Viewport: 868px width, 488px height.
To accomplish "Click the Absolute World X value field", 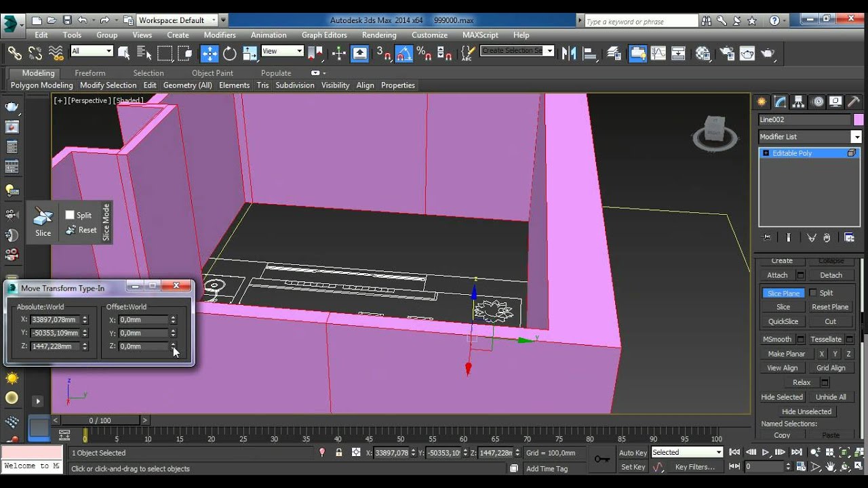I will [x=55, y=320].
